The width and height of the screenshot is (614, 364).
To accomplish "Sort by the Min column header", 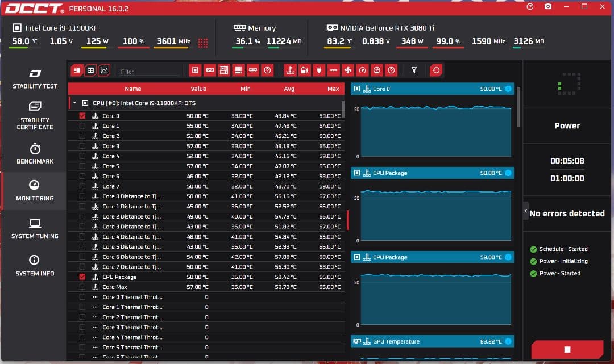I will [x=245, y=89].
